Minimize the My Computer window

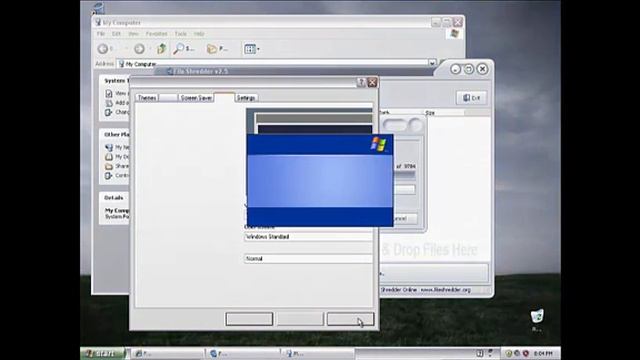[436, 22]
